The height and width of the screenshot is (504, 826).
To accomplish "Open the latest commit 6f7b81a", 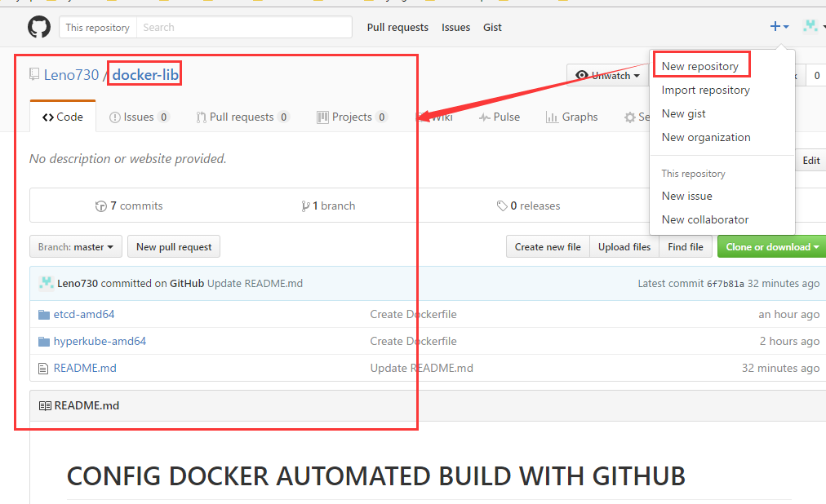I will click(x=726, y=284).
